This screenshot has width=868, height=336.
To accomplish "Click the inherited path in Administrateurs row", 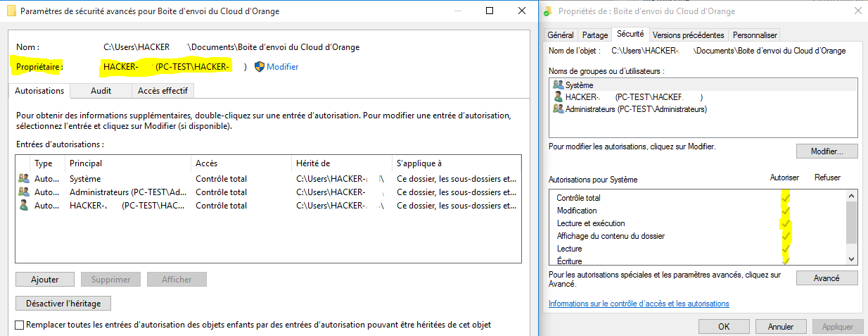I will tap(340, 192).
